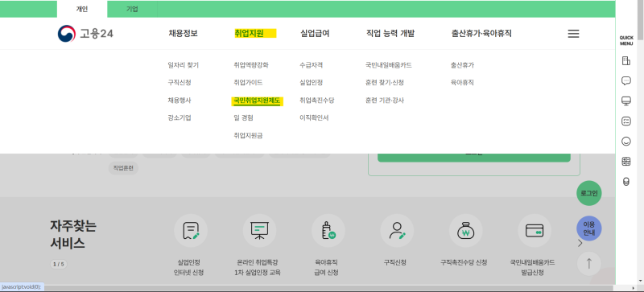Open the calculator icon in Quick Menu
This screenshot has height=292, width=644.
tap(626, 162)
